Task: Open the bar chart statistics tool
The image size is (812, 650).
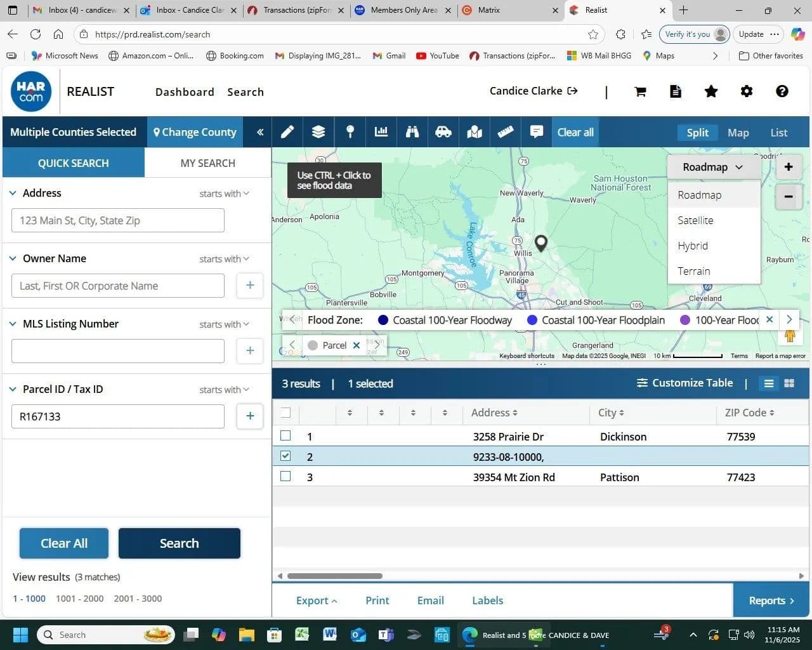Action: [x=381, y=132]
